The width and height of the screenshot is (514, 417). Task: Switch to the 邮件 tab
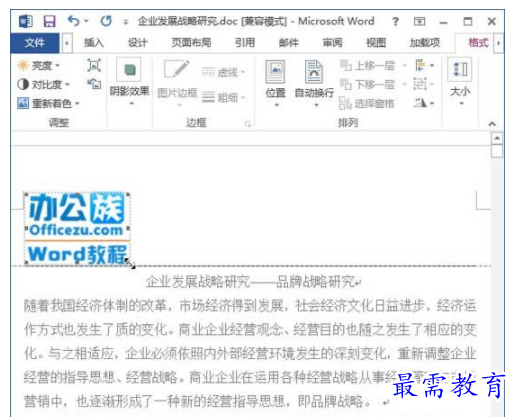coord(289,43)
